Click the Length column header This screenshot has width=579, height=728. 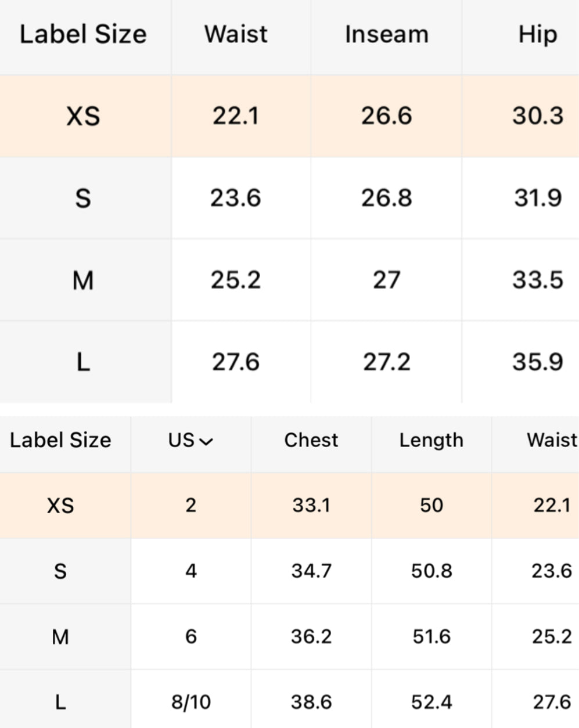coord(431,440)
